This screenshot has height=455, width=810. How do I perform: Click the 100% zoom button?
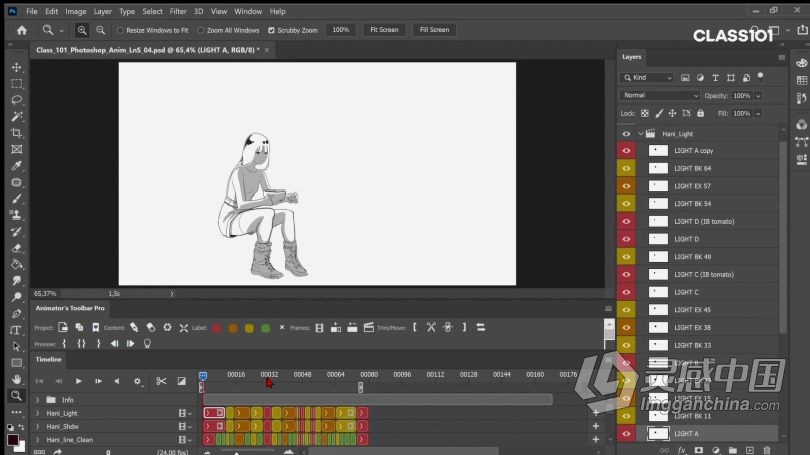pyautogui.click(x=340, y=30)
